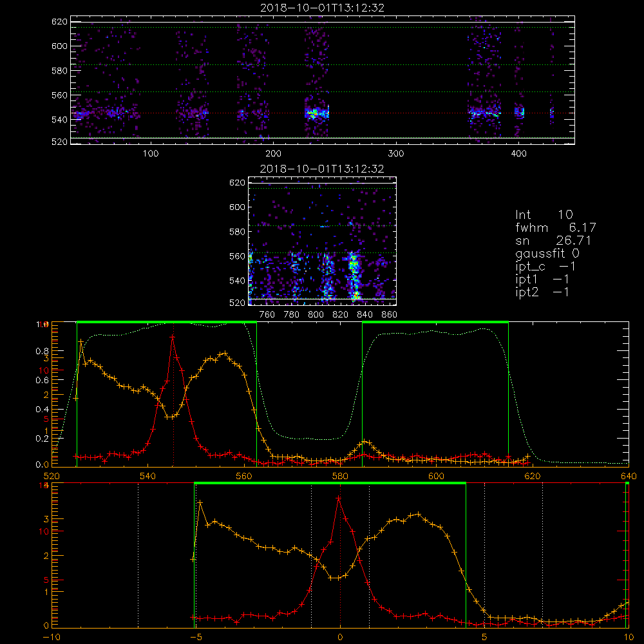
Task: Click the x-axis label 840 on the middle plot
Action: tap(365, 314)
